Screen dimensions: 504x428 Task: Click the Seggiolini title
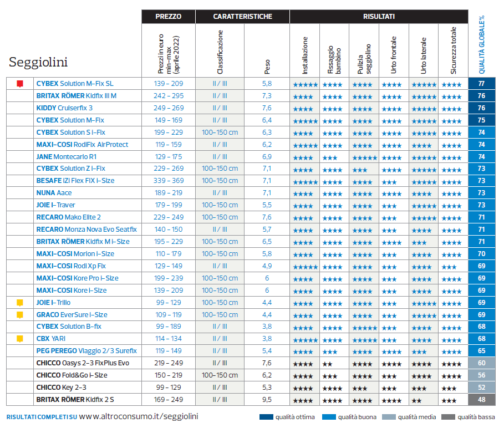point(38,62)
